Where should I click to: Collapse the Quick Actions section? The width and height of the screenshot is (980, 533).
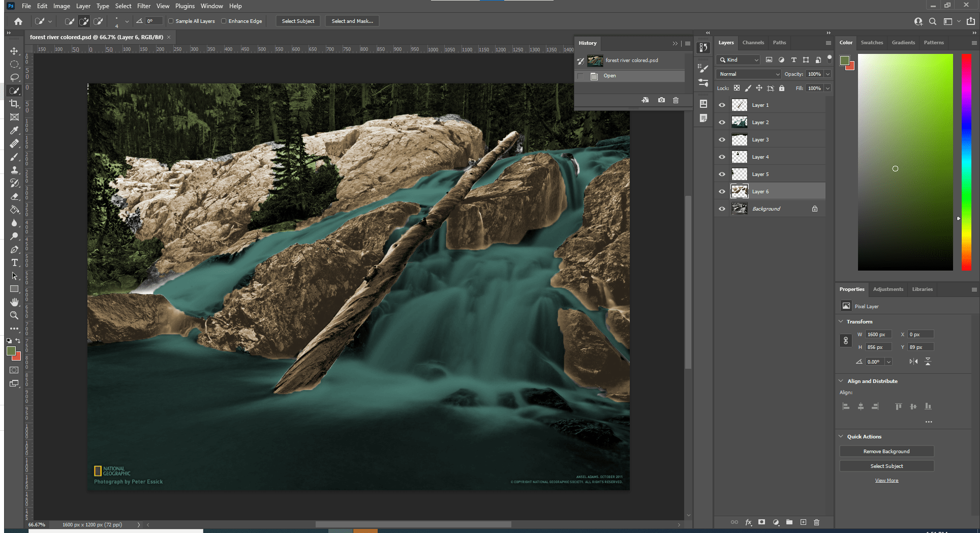coord(841,436)
